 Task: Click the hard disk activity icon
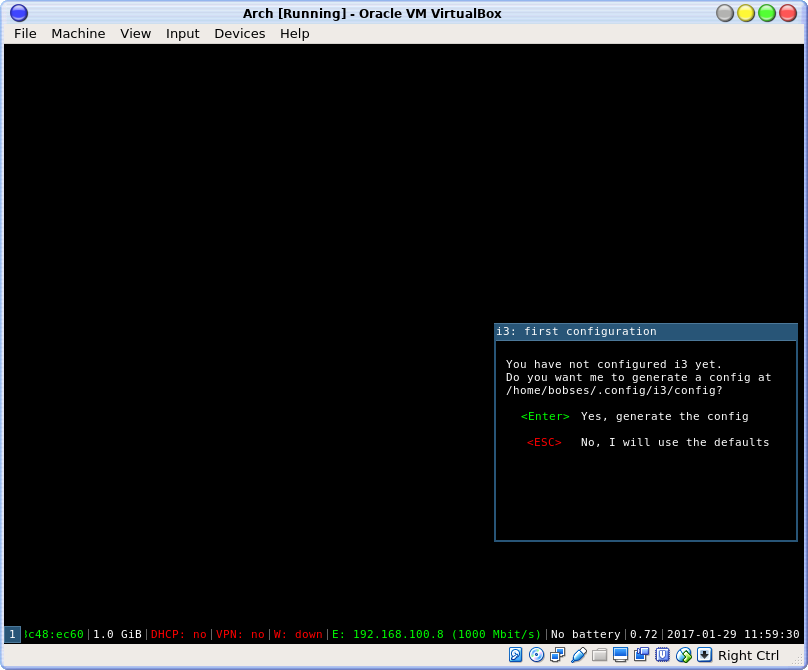(x=515, y=655)
